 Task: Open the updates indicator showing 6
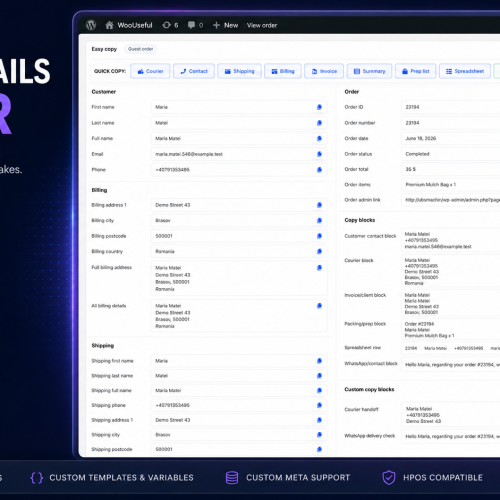point(170,25)
